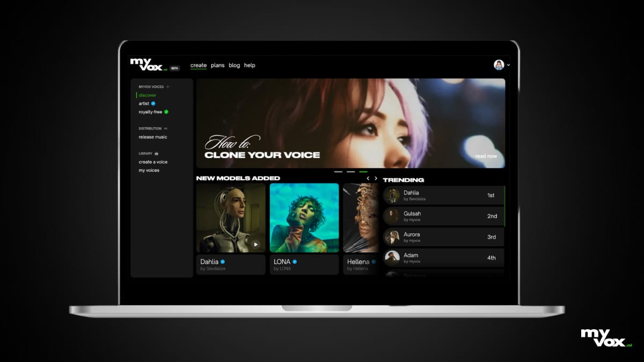Image resolution: width=644 pixels, height=362 pixels.
Task: Click the icon beside LIBRARY heading
Action: [156, 153]
